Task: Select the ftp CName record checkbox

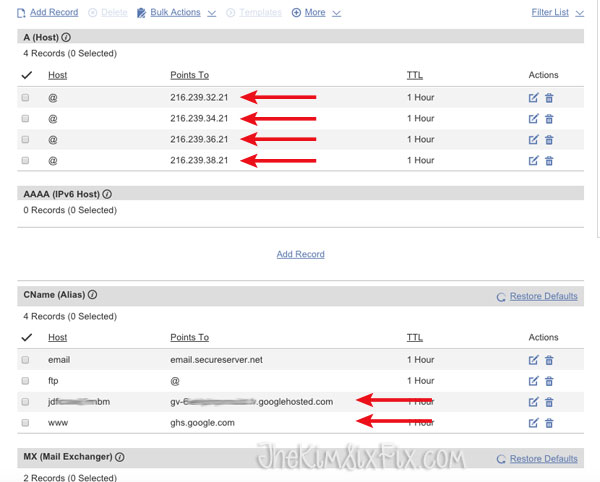Action: pyautogui.click(x=25, y=381)
